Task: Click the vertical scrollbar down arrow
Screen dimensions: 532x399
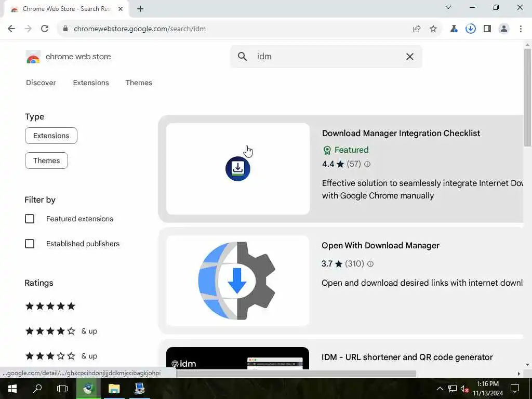Action: 527,365
